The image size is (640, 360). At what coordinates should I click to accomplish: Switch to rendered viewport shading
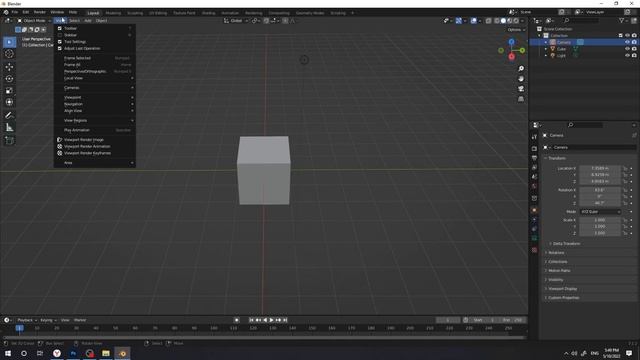click(516, 21)
